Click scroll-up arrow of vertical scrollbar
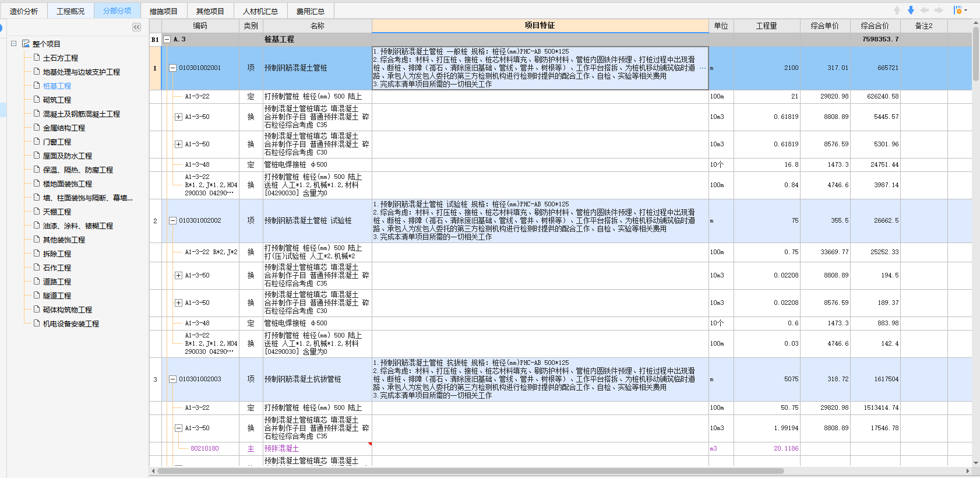 coord(976,23)
